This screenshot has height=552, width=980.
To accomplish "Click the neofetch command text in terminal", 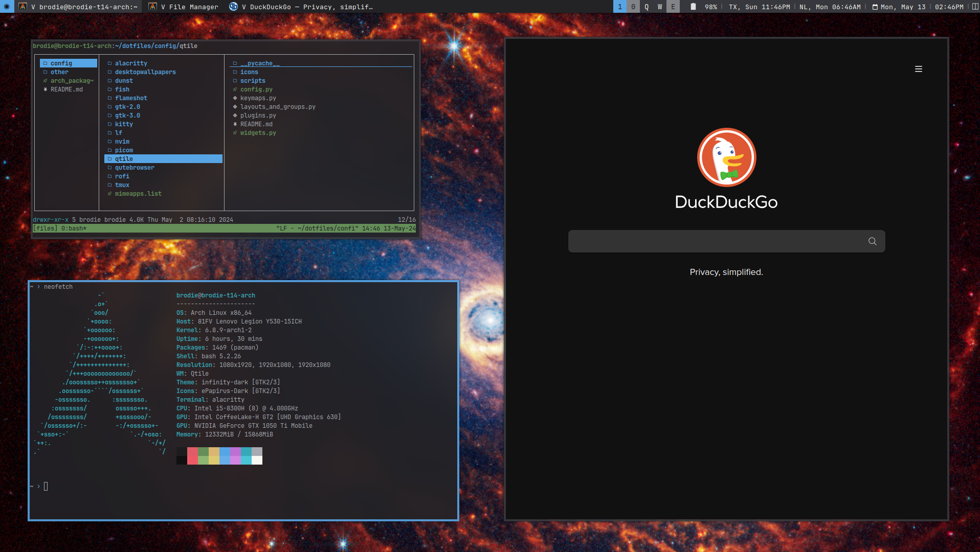I will tap(58, 287).
